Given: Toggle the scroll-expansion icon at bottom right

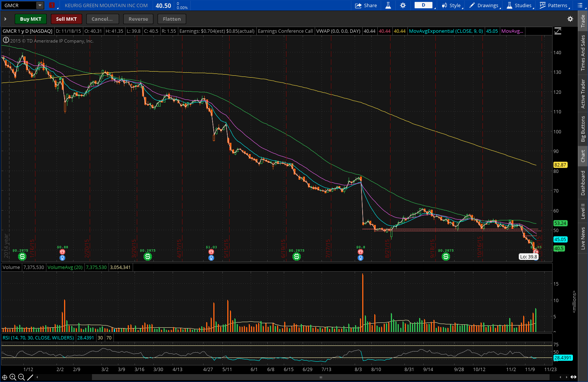Looking at the screenshot, I should coord(573,377).
